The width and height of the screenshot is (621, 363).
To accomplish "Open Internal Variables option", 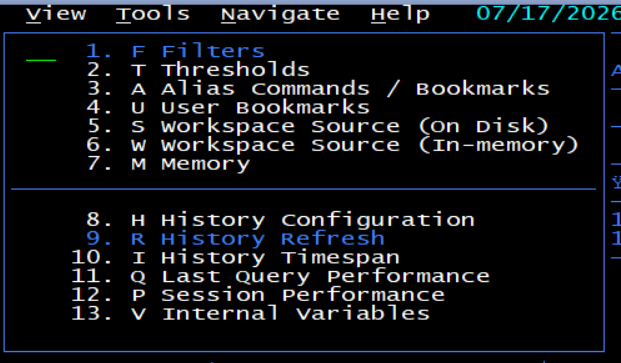I will pyautogui.click(x=250, y=313).
